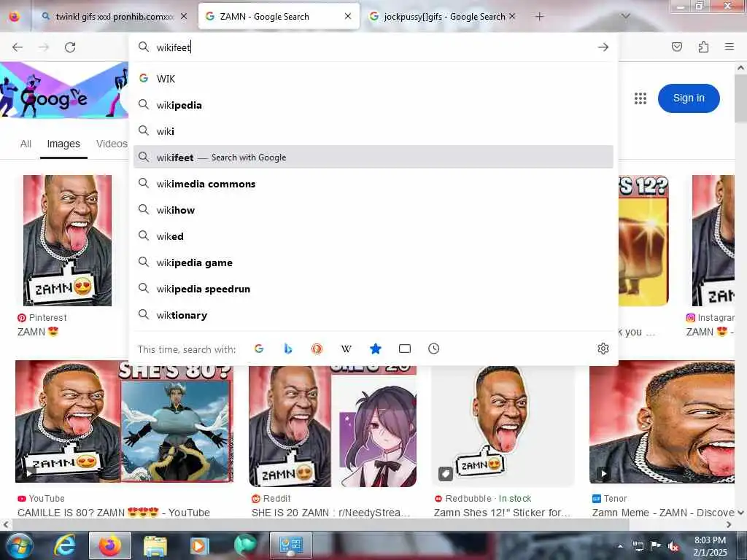Choose wikipedia game suggestion
Screen dimensions: 747x560
coord(373,262)
